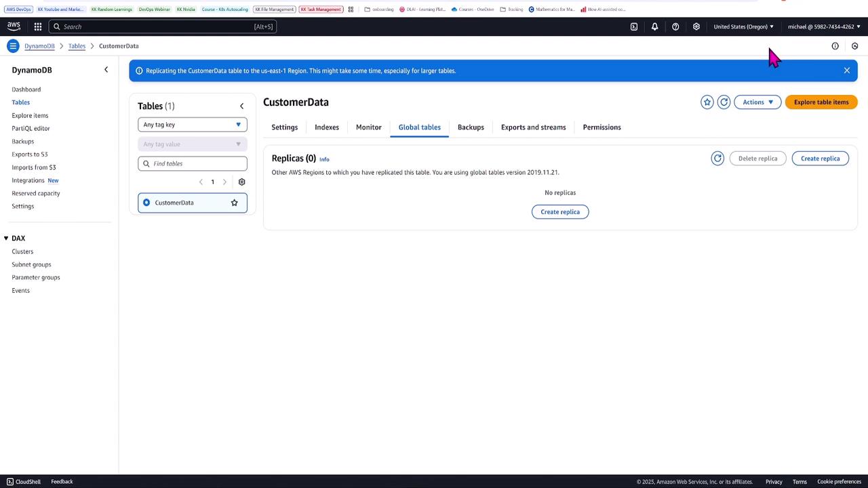Open Imports from S3
Viewport: 868px width, 488px height.
34,167
